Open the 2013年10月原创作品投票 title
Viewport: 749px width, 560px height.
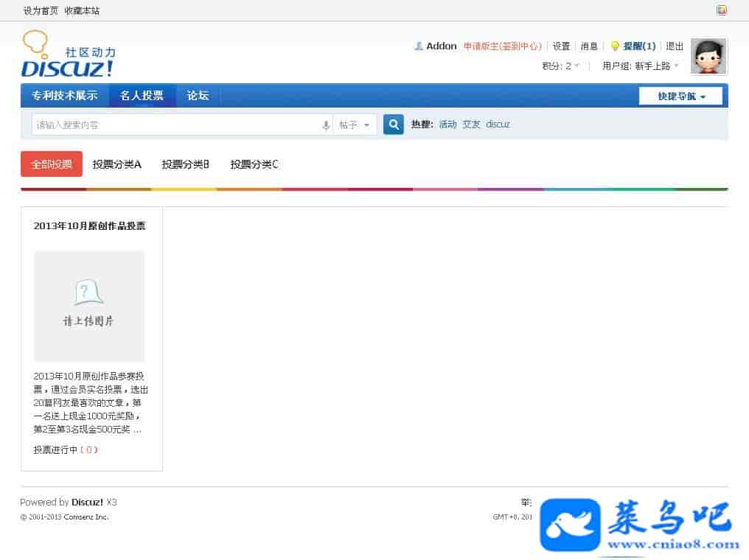(x=89, y=225)
